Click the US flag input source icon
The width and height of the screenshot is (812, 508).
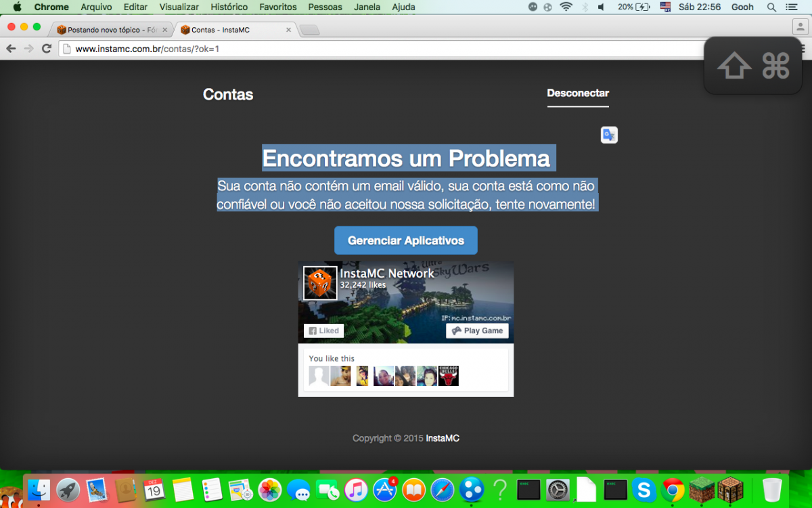[x=665, y=7]
